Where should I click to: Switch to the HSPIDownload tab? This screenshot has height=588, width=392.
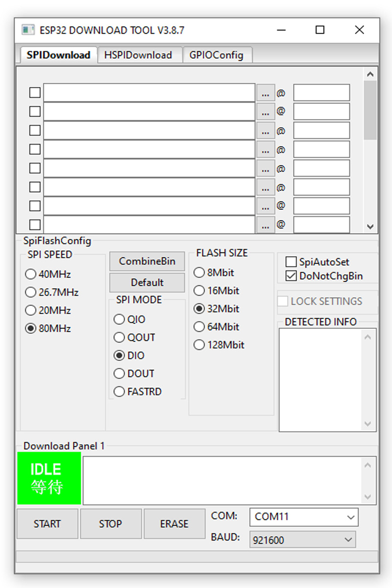click(139, 55)
